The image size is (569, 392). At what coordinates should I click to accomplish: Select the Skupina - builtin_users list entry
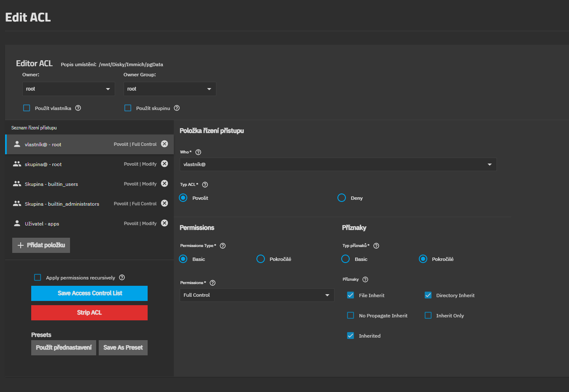point(63,184)
